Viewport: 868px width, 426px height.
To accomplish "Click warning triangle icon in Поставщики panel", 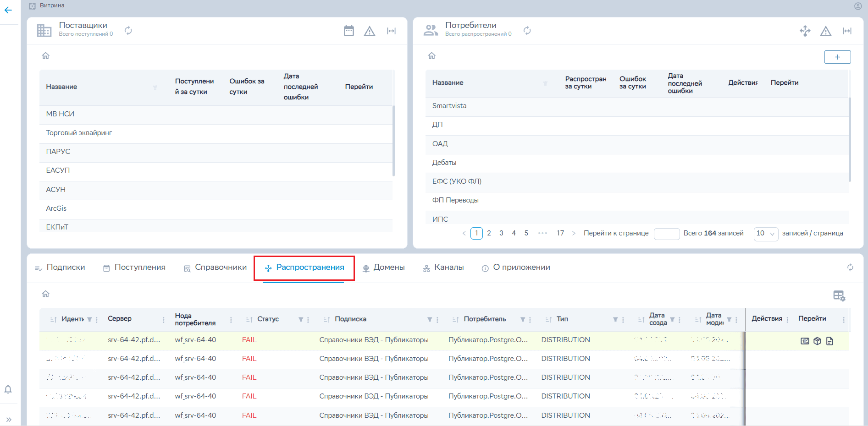I will click(x=370, y=31).
